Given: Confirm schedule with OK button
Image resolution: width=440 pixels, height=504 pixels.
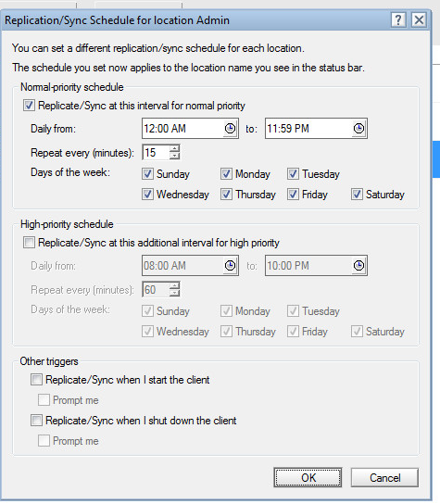Looking at the screenshot, I should click(x=308, y=477).
